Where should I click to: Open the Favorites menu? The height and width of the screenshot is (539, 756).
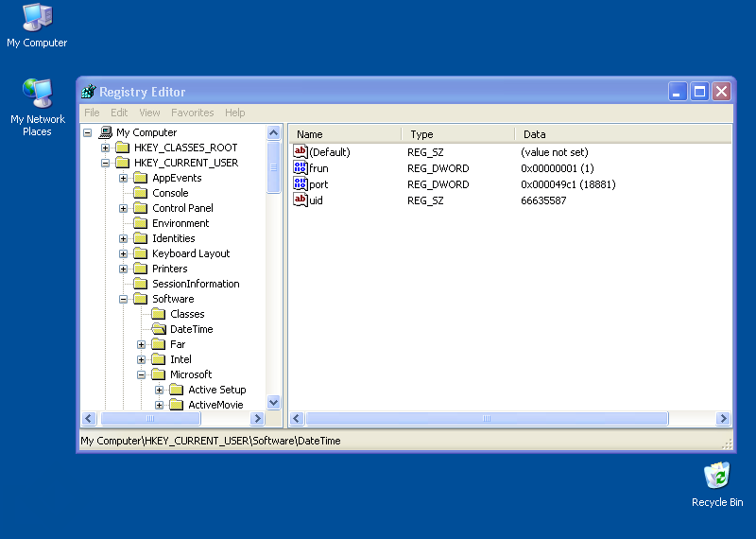193,113
